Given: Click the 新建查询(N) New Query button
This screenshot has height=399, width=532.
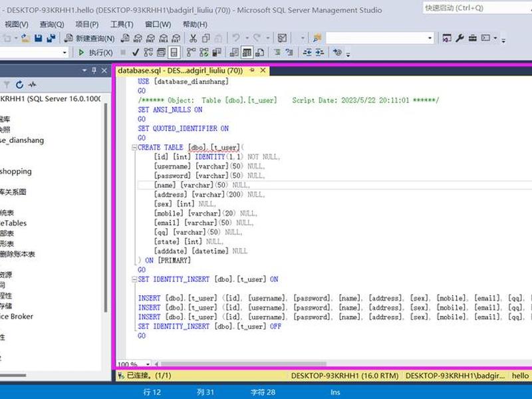Looking at the screenshot, I should pos(90,38).
